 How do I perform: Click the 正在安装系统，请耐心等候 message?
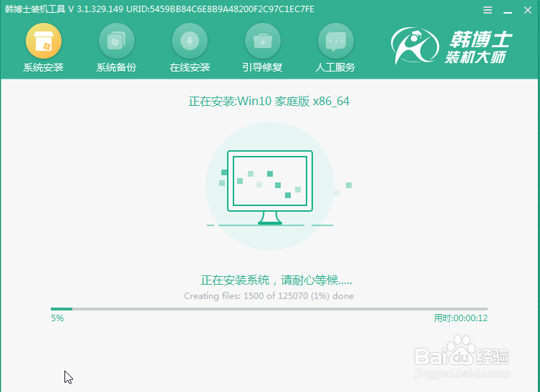click(276, 280)
